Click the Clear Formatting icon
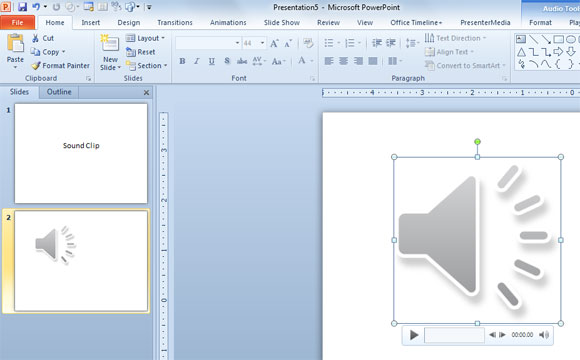Image resolution: width=580 pixels, height=360 pixels. 308,43
